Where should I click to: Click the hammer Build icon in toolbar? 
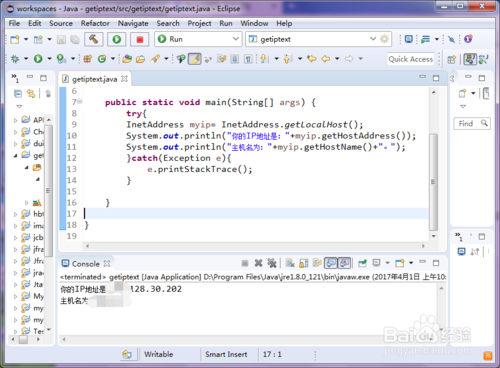94,39
